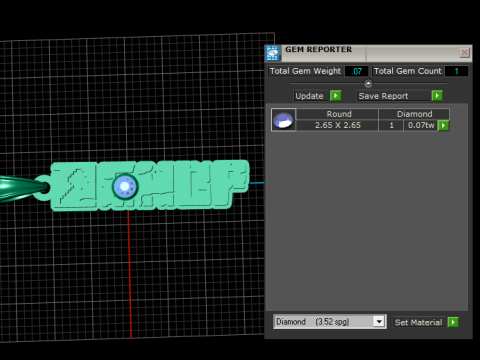
Task: Click the Gem Reporter panel icon
Action: pyautogui.click(x=273, y=53)
